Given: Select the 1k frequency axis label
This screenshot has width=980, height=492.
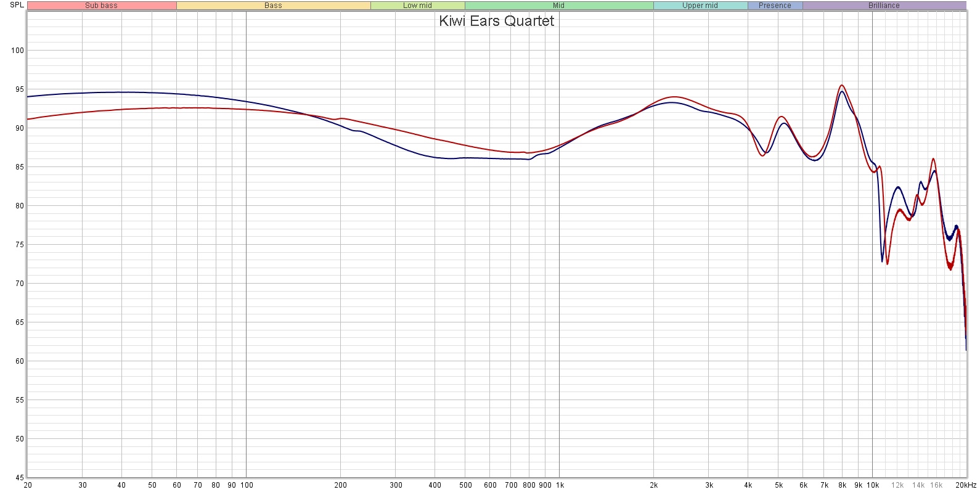Looking at the screenshot, I should [560, 485].
